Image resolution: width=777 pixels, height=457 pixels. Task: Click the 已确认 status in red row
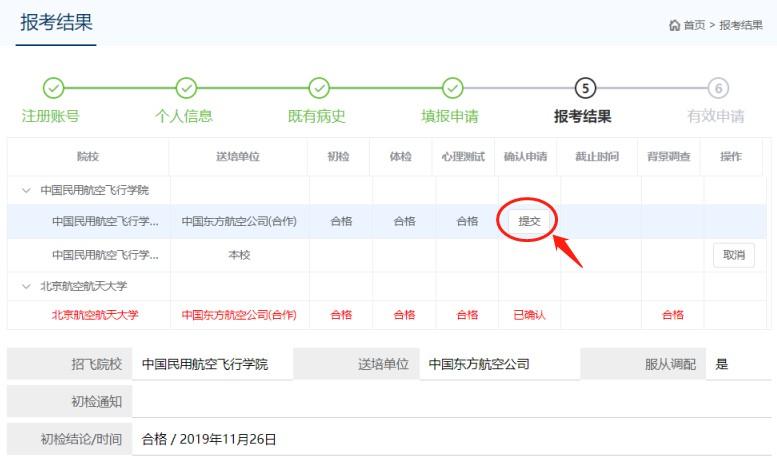pos(529,315)
